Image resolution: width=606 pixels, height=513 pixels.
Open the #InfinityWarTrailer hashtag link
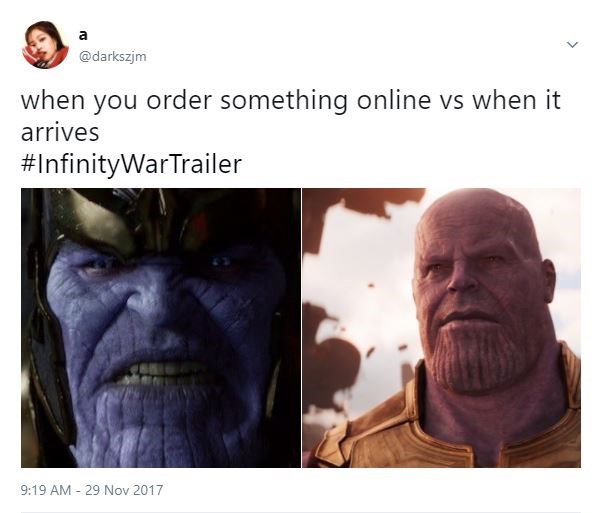[x=131, y=164]
